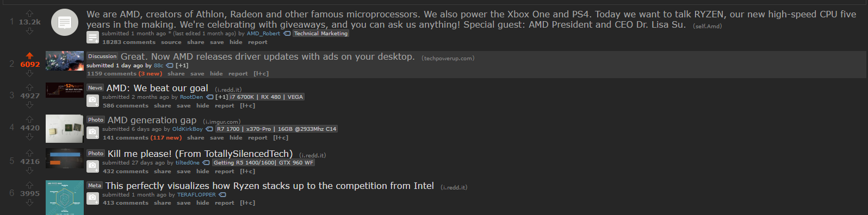The width and height of the screenshot is (868, 215).
Task: Hide the 'Kill me please!' post
Action: 202,172
